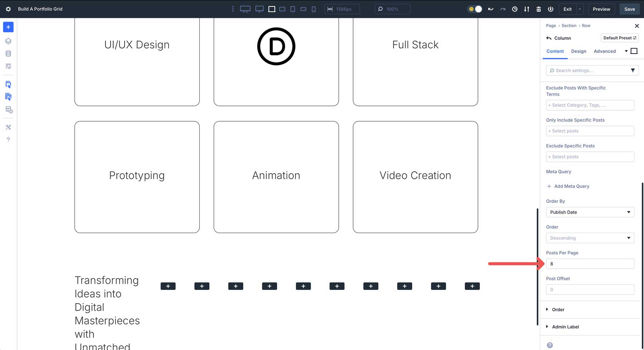
Task: Open the editing history clock icon
Action: coord(515,9)
